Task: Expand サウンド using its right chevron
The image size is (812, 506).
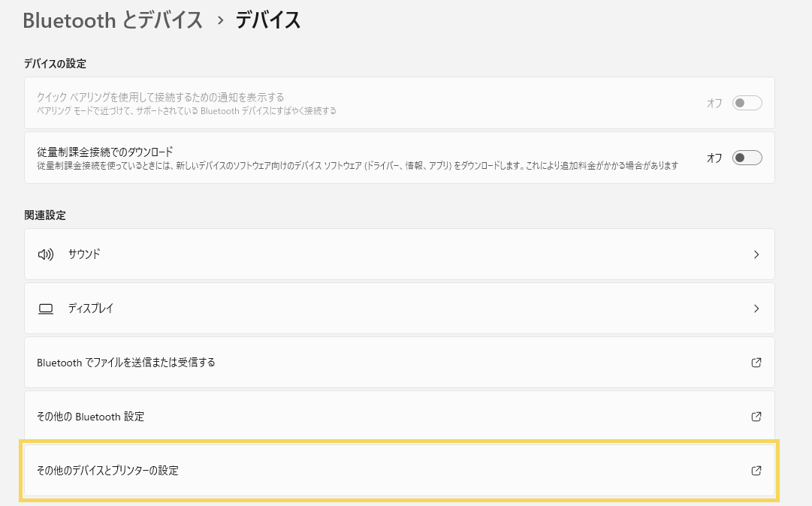Action: (x=756, y=255)
